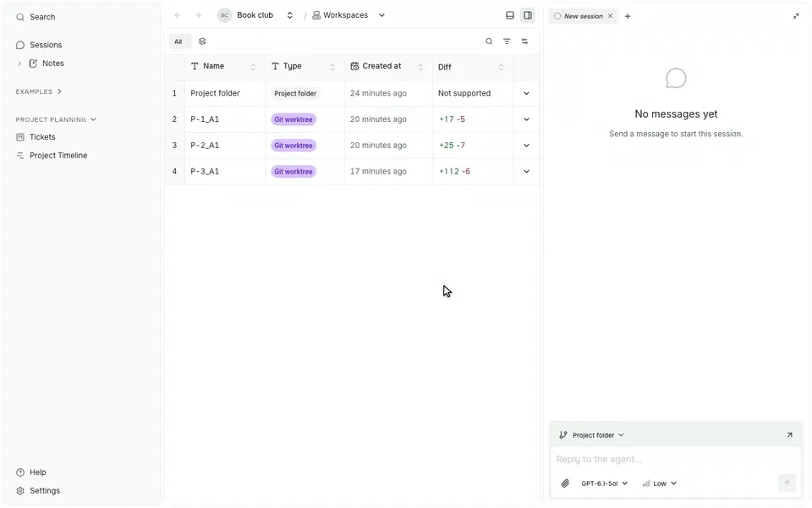This screenshot has width=812, height=508.
Task: Click the +112 -6 diff value
Action: pos(455,172)
